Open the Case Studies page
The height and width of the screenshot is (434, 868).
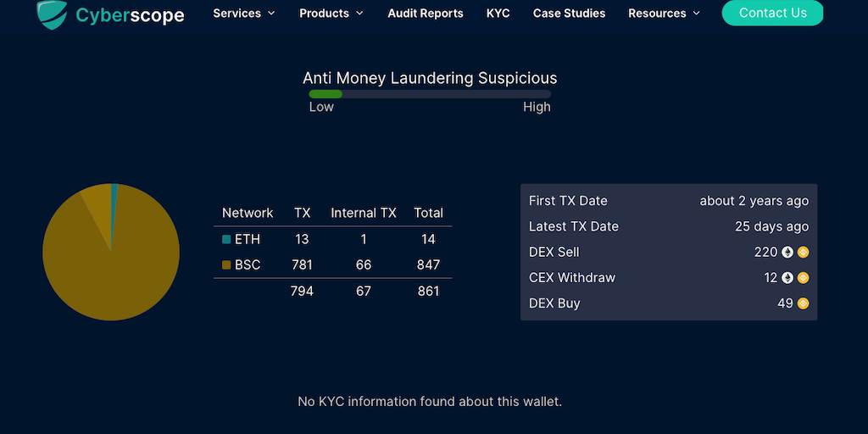569,14
